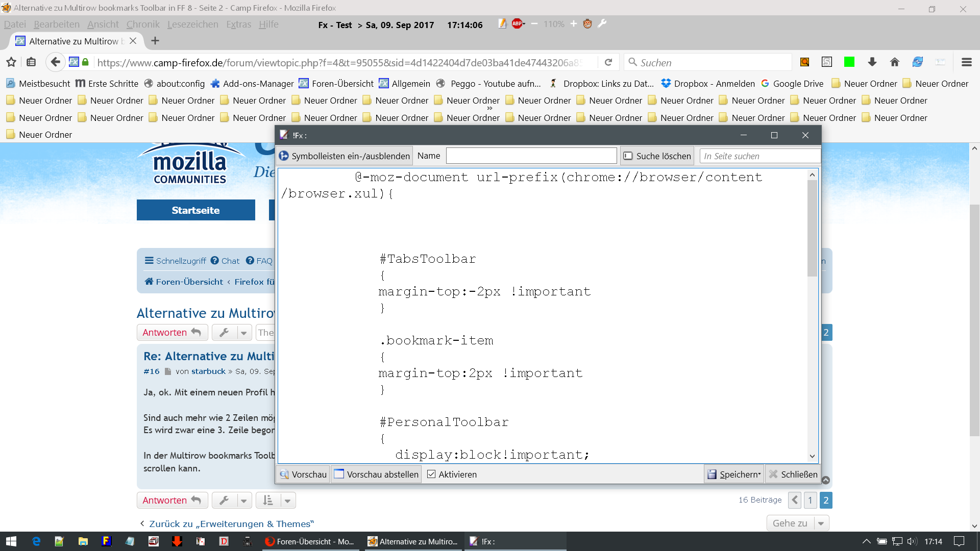Open the Extras menu
Viewport: 980px width, 551px height.
click(x=238, y=24)
